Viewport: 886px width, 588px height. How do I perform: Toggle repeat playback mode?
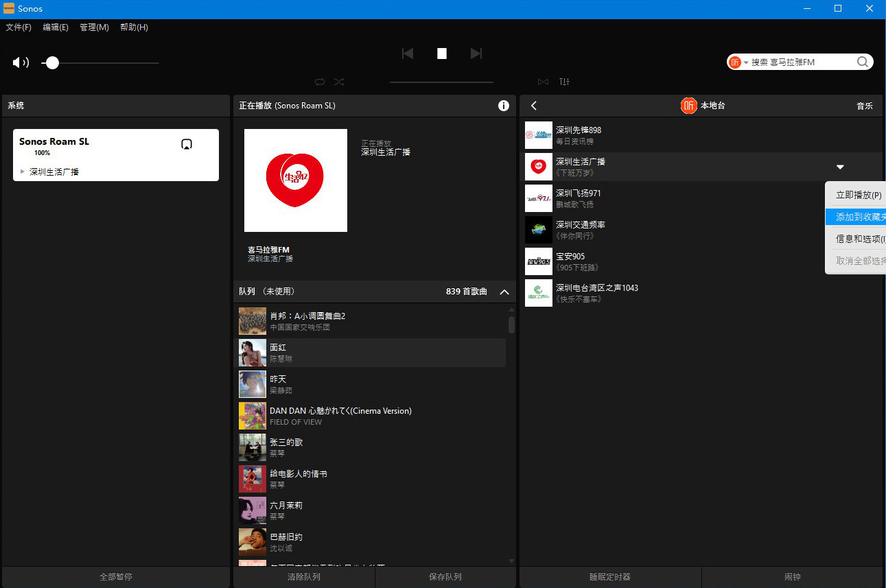click(x=320, y=82)
